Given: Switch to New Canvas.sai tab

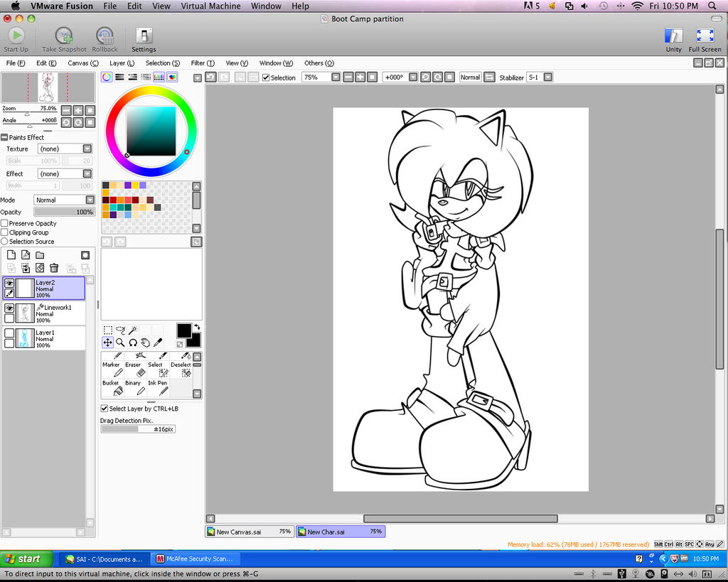Looking at the screenshot, I should 250,532.
